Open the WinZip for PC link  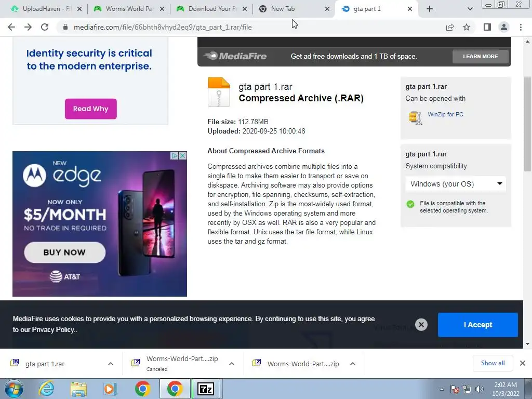[445, 114]
